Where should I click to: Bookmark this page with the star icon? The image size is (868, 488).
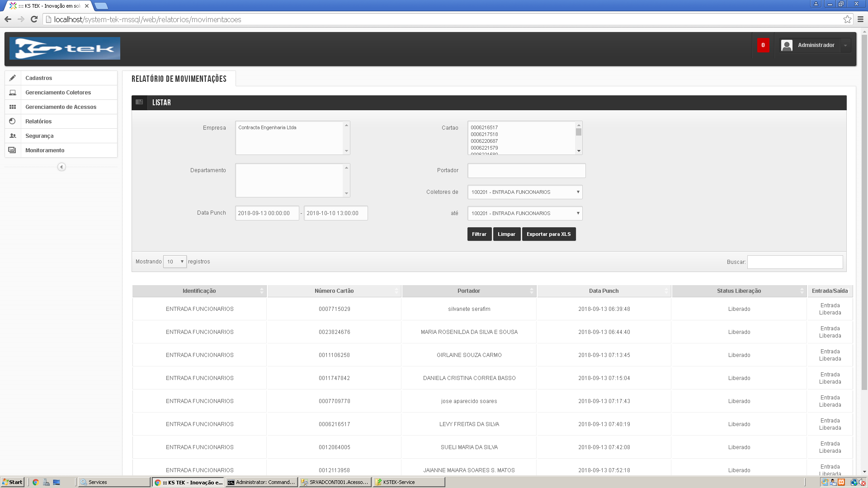click(x=847, y=19)
